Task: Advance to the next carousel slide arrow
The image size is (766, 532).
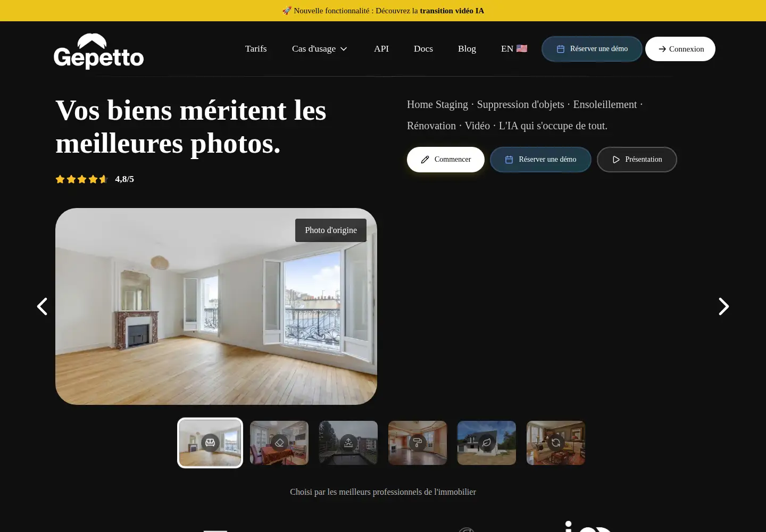Action: pyautogui.click(x=723, y=306)
